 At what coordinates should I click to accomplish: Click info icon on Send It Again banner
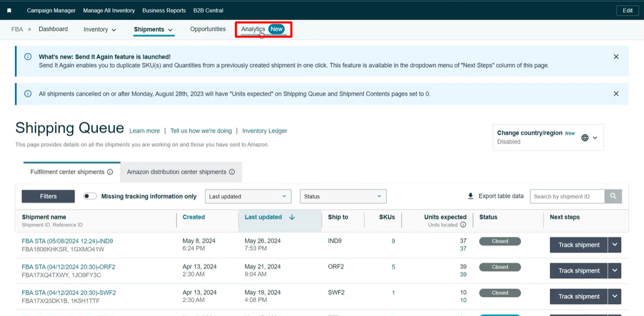pos(28,56)
